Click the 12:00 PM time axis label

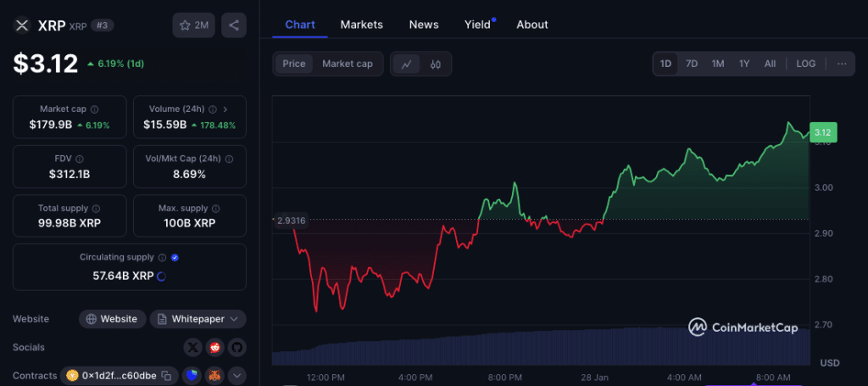pyautogui.click(x=325, y=378)
